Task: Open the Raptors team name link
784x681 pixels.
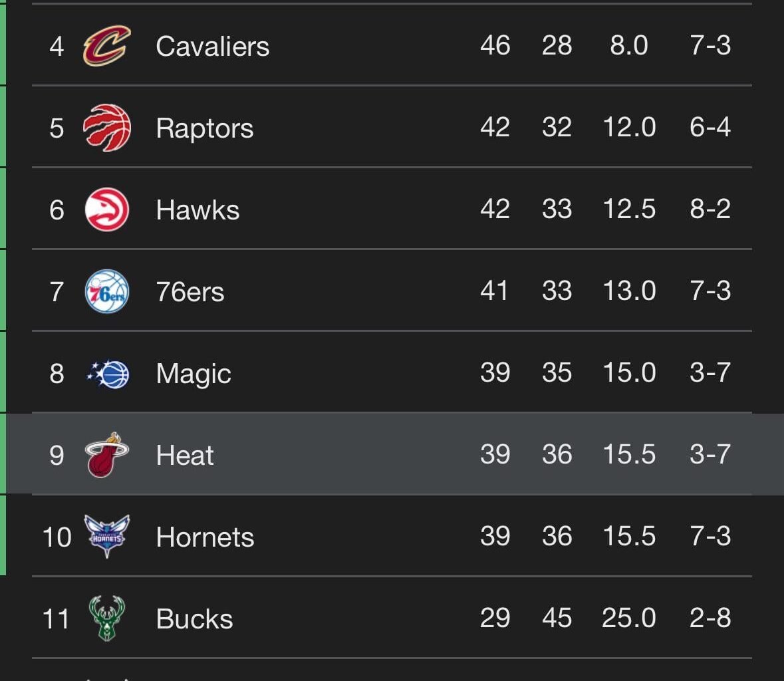Action: [204, 128]
